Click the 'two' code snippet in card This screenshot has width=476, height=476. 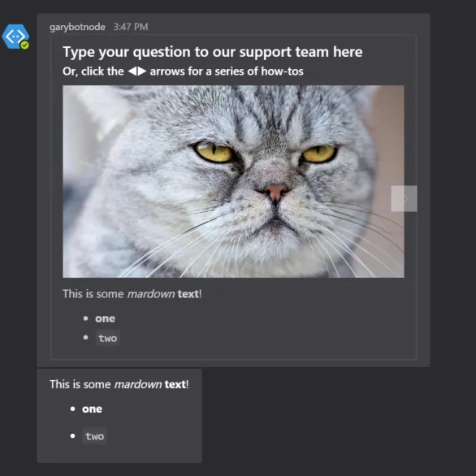[108, 338]
